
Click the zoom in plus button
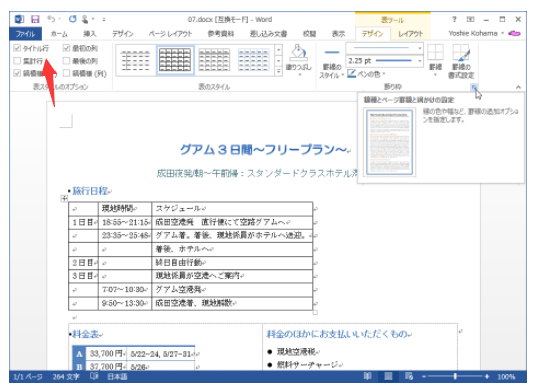click(487, 376)
